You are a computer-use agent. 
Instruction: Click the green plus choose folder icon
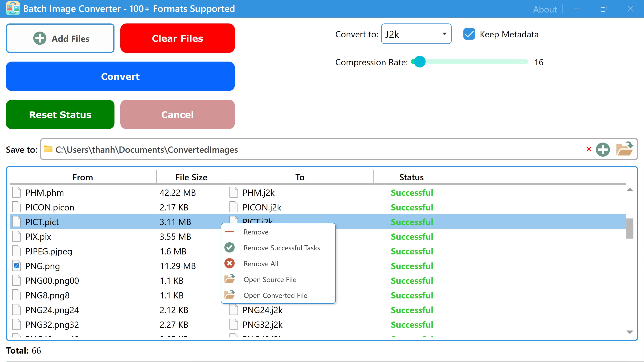(x=603, y=150)
